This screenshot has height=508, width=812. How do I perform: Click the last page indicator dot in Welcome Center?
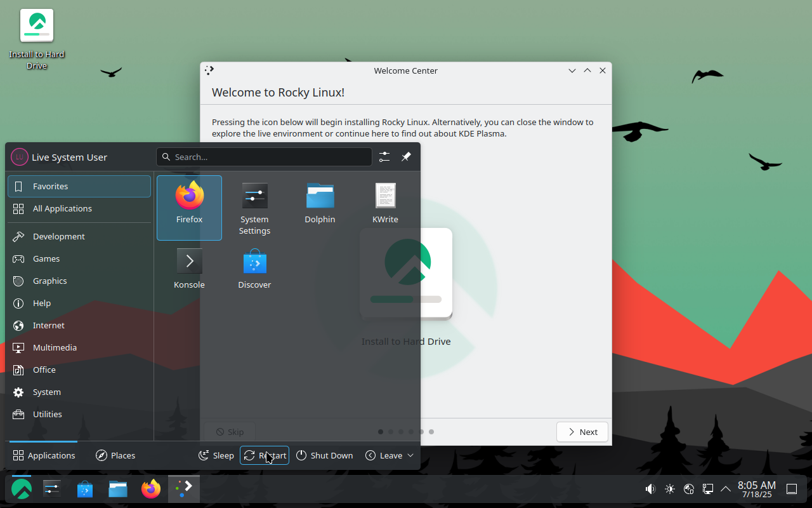(431, 432)
